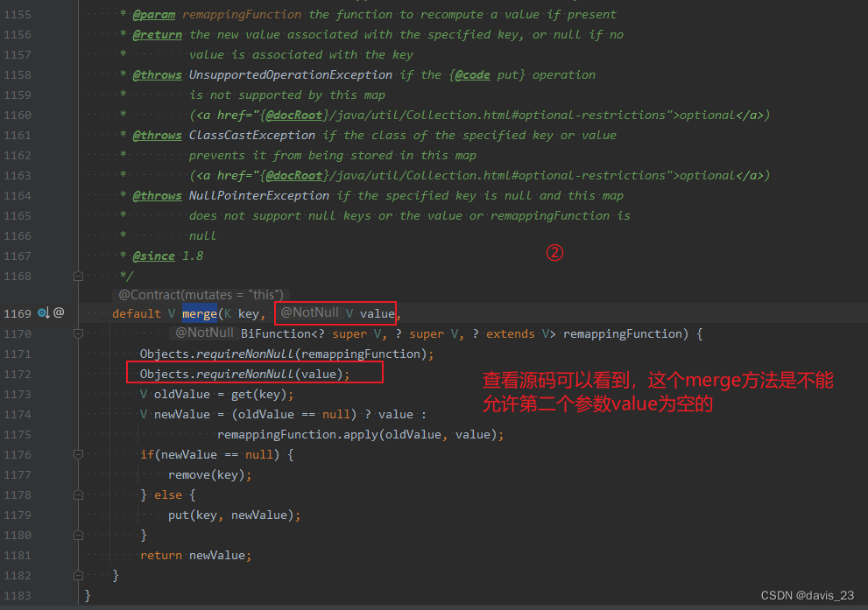Click the @ annotation gutter icon on line 1169
The image size is (868, 610).
coord(60,313)
